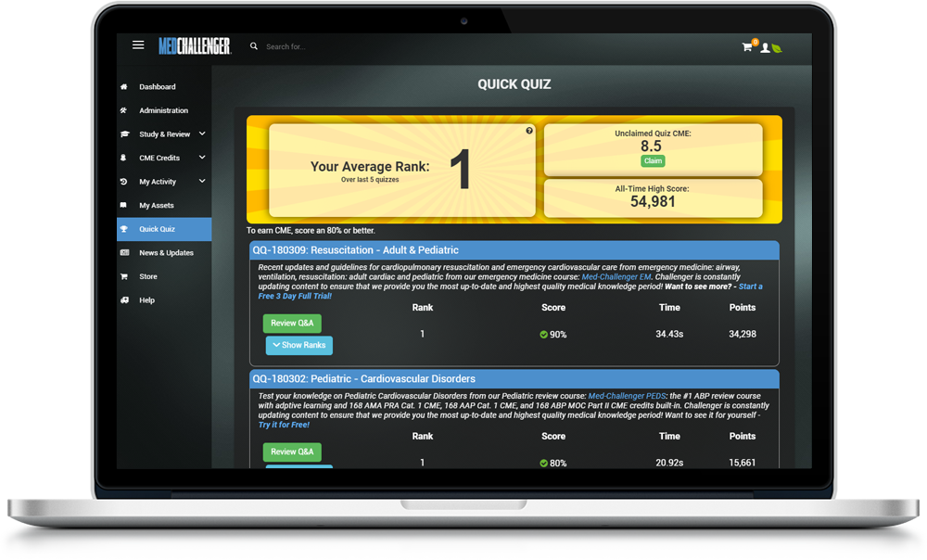This screenshot has width=927, height=560.
Task: Expand the Study & Review submenu chevron
Action: tap(202, 134)
